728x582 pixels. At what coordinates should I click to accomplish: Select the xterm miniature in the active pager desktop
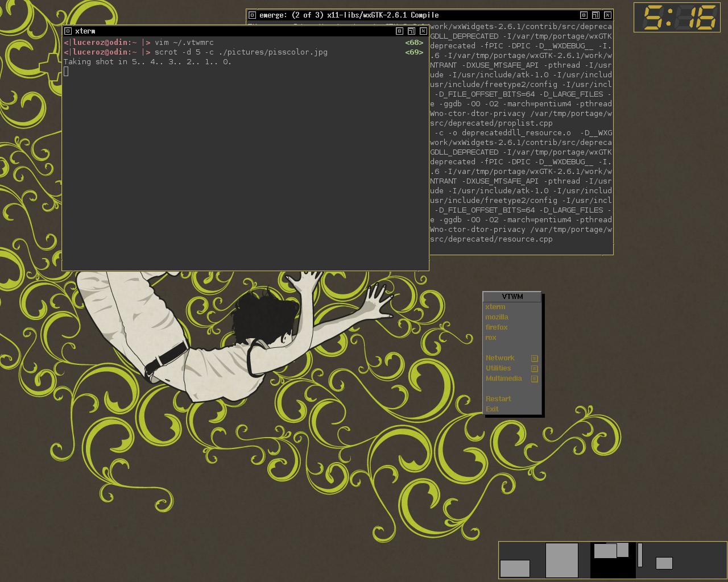pyautogui.click(x=605, y=551)
